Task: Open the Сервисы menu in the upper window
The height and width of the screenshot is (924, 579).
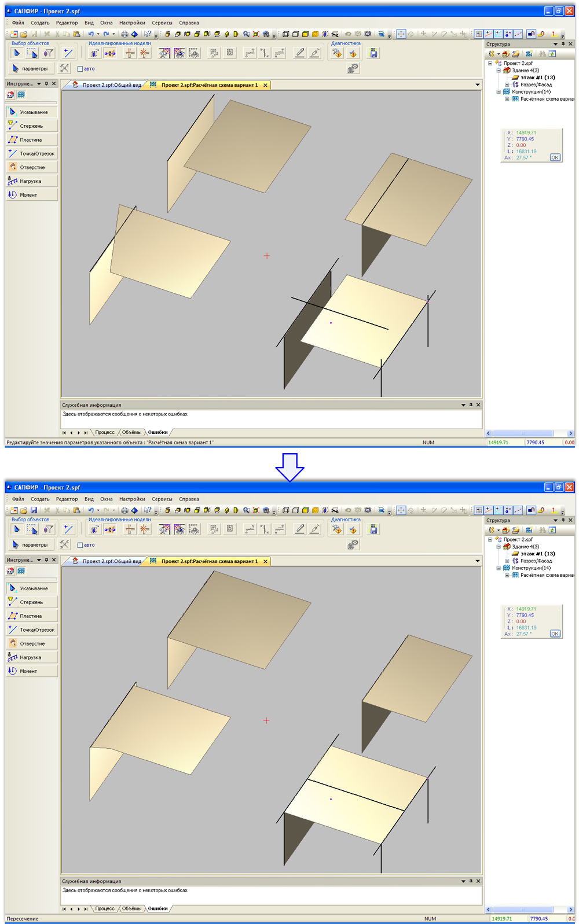Action: tap(162, 23)
